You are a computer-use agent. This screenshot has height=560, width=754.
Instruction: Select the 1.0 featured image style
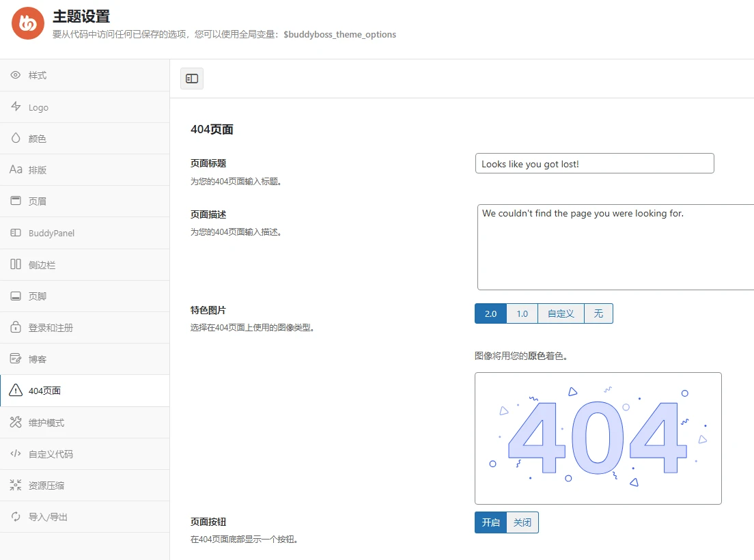click(522, 313)
